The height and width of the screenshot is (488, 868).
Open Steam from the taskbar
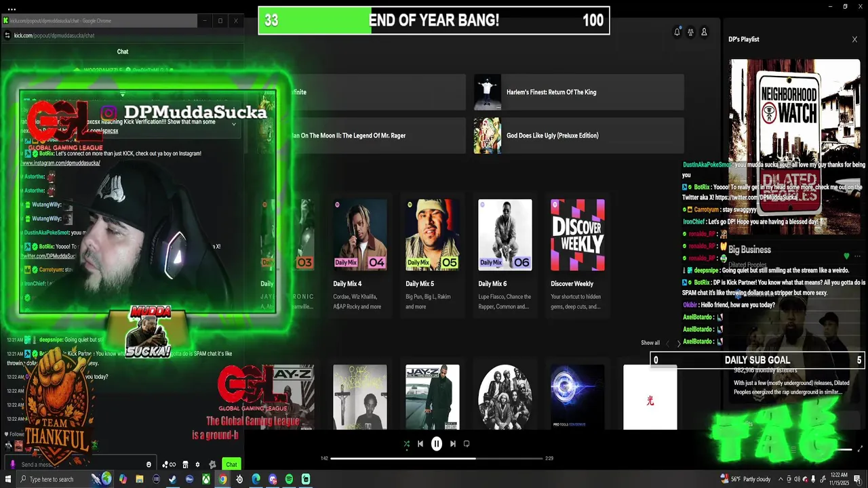pyautogui.click(x=173, y=479)
